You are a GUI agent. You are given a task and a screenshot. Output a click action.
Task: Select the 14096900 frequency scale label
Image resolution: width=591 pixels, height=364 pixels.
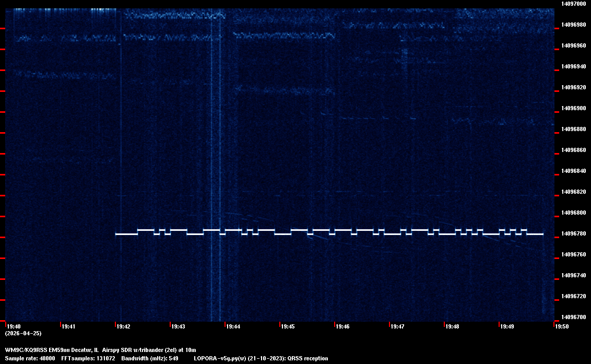click(573, 108)
